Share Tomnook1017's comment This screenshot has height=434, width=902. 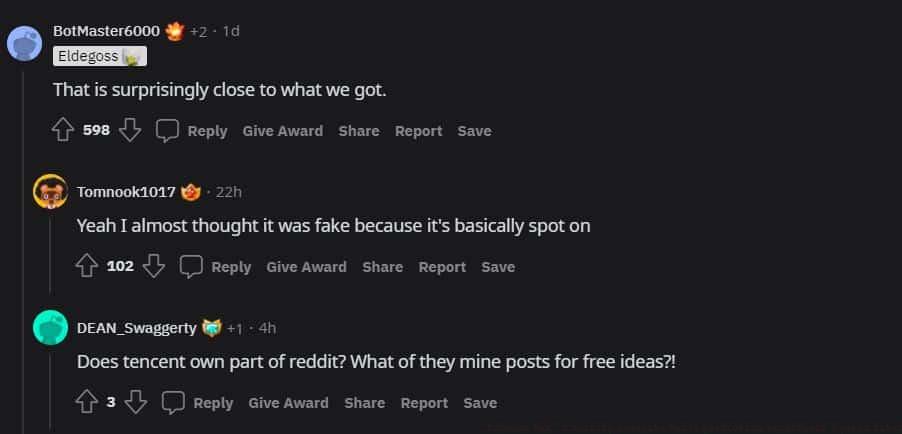pyautogui.click(x=382, y=267)
